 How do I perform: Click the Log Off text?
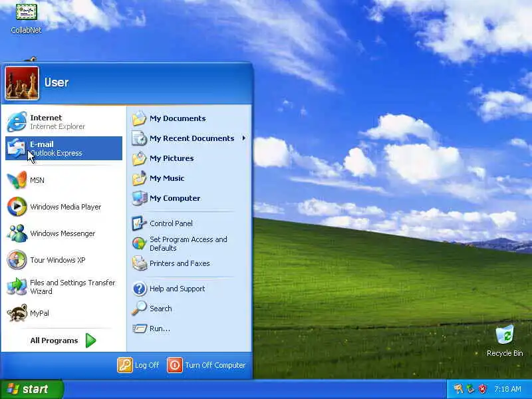[147, 365]
